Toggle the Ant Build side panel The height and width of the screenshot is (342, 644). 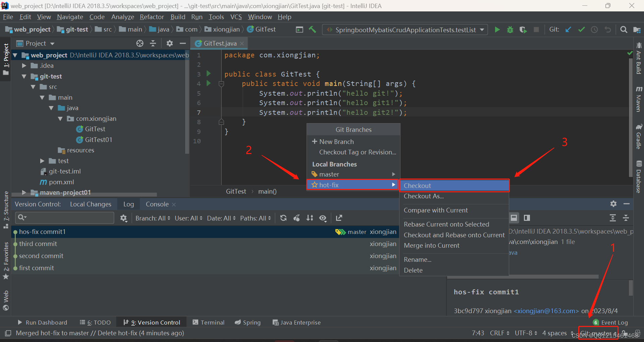pyautogui.click(x=639, y=58)
